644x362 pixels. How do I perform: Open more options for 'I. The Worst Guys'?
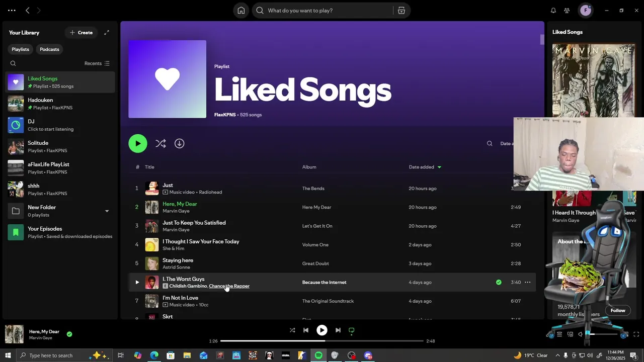(528, 282)
